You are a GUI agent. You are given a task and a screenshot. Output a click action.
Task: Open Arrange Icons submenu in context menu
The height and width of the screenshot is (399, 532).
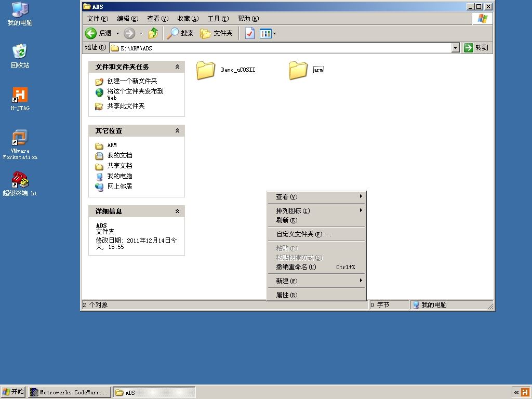(316, 211)
